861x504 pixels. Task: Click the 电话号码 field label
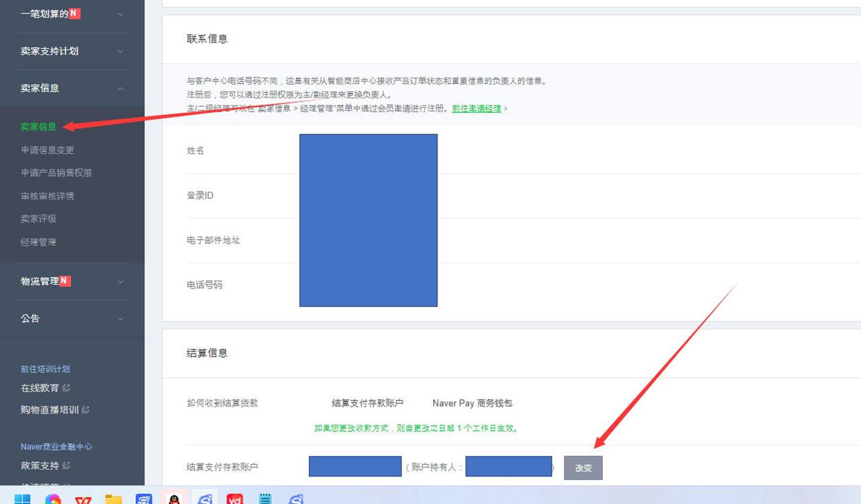click(204, 285)
